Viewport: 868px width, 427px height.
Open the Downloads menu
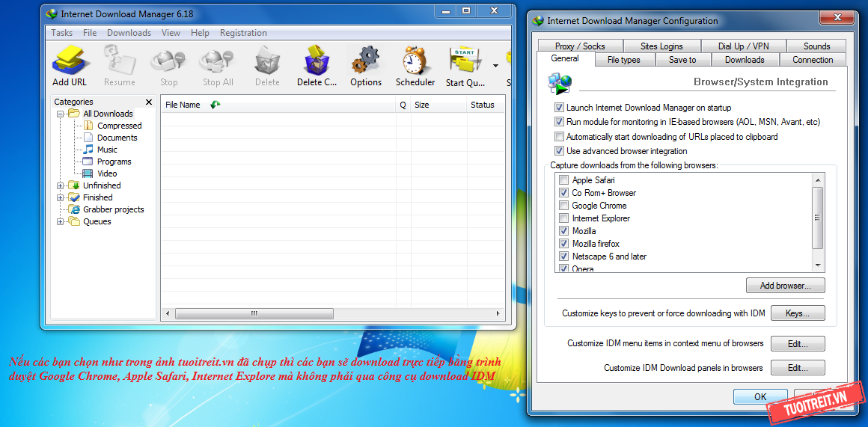(129, 33)
